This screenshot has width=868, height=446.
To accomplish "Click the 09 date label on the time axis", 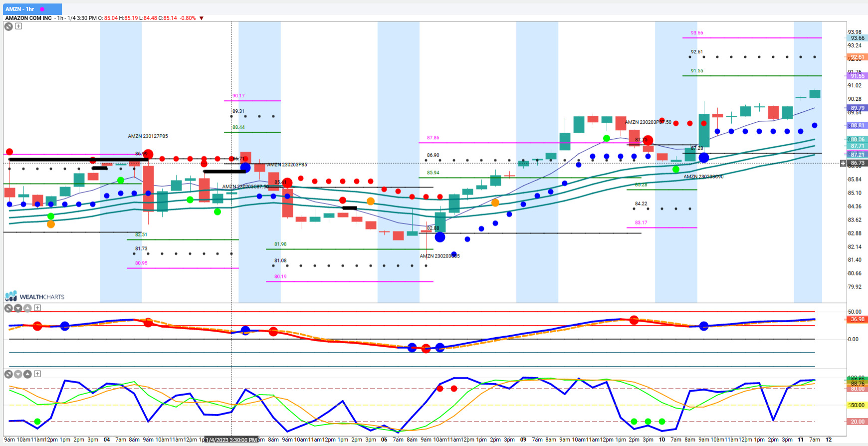I will (x=523, y=440).
